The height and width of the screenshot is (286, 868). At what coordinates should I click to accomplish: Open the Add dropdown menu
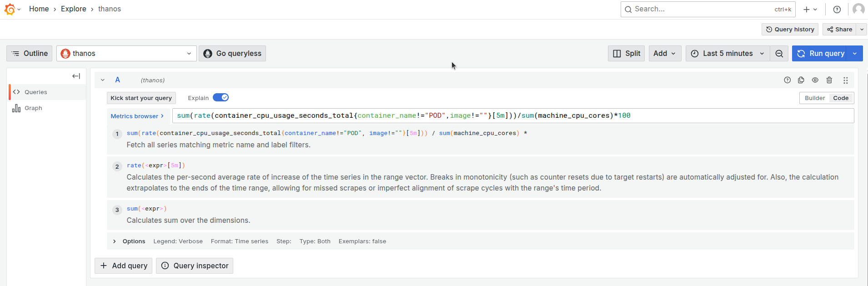664,54
